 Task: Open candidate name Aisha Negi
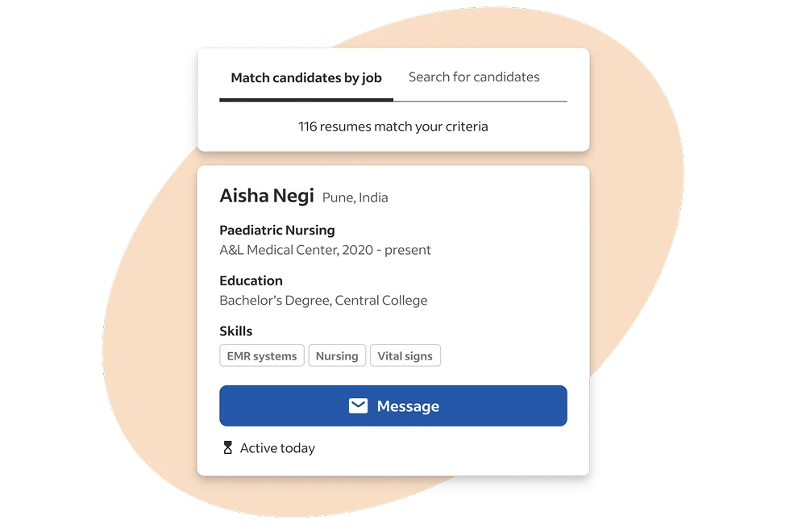(x=267, y=196)
